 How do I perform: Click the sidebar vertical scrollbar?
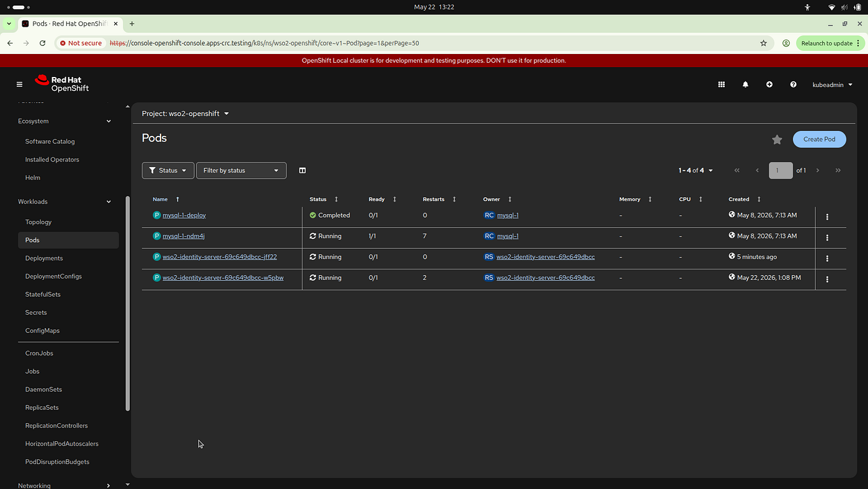click(x=128, y=303)
